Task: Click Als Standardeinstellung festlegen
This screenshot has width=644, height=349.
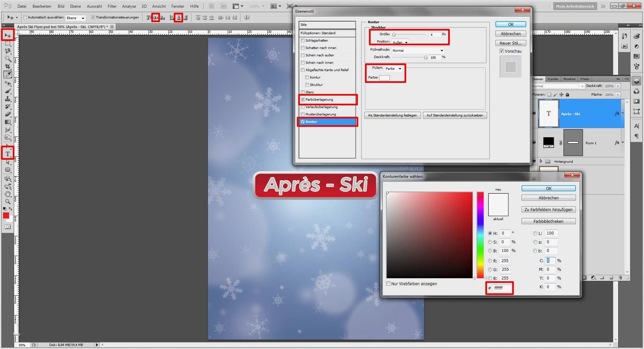Action: click(392, 115)
